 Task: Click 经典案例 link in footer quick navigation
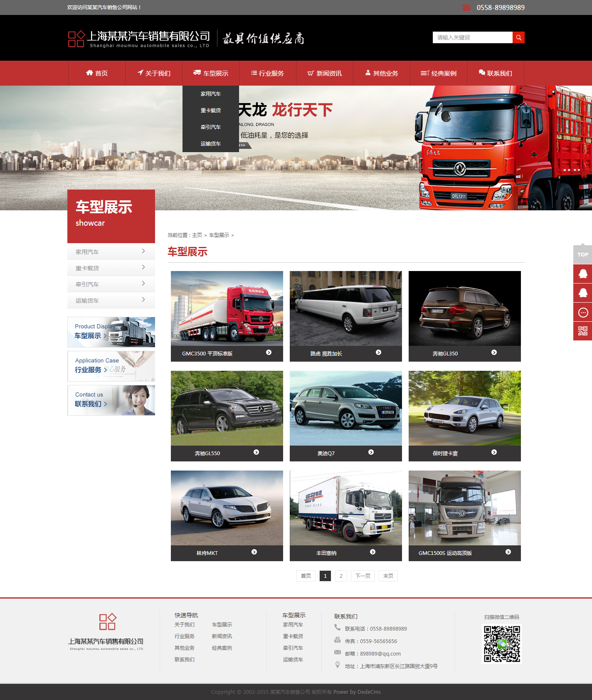click(x=222, y=648)
